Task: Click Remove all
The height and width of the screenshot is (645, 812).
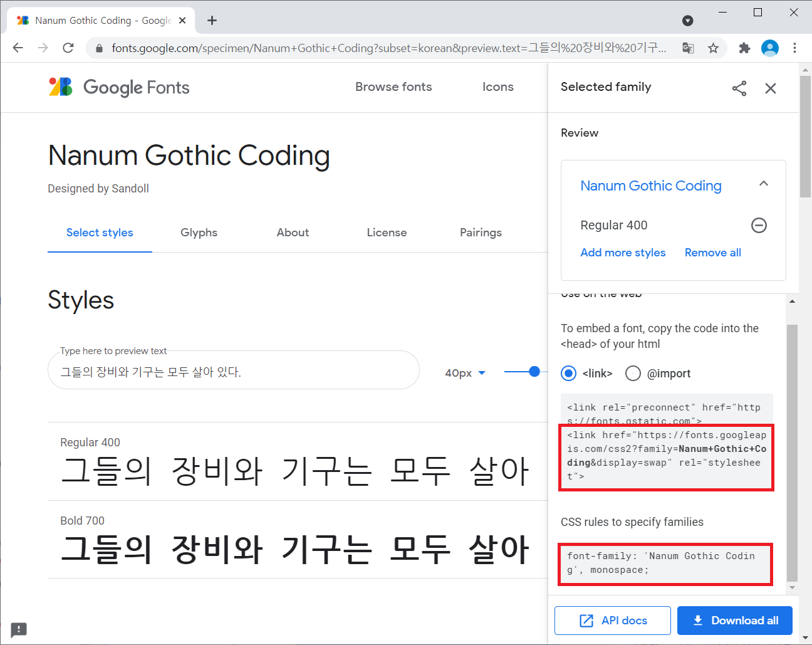Action: pyautogui.click(x=712, y=253)
